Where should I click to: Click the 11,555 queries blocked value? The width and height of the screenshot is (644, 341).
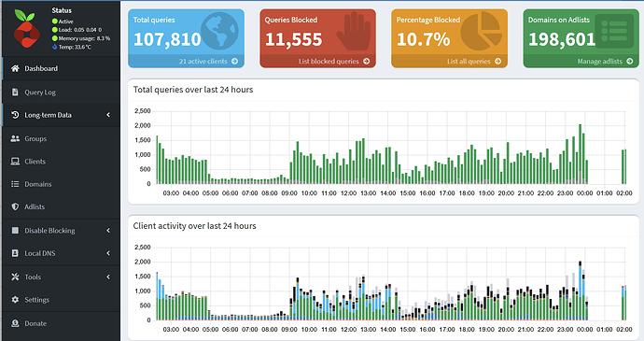point(294,39)
